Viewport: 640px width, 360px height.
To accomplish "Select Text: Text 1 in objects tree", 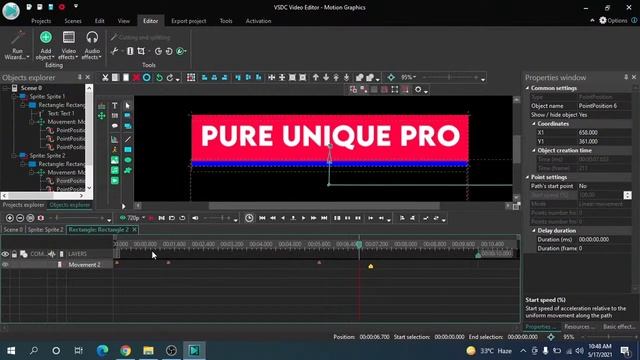I will point(61,113).
